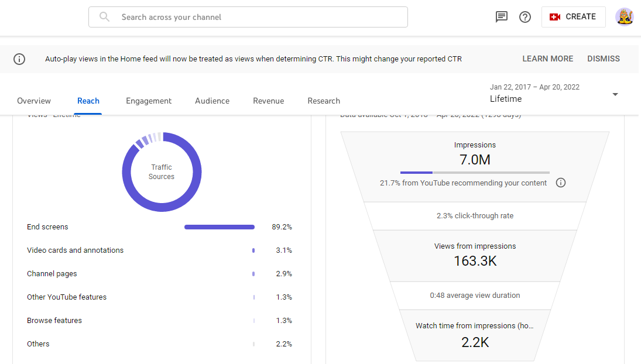Click the red camera icon in CREATE
This screenshot has height=364, width=641.
pyautogui.click(x=555, y=17)
